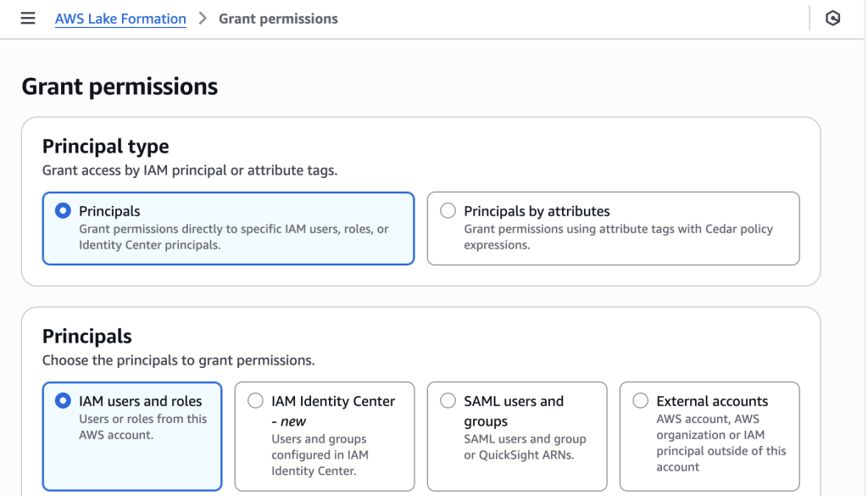Click the Principal type section heading
868x496 pixels.
tap(106, 146)
